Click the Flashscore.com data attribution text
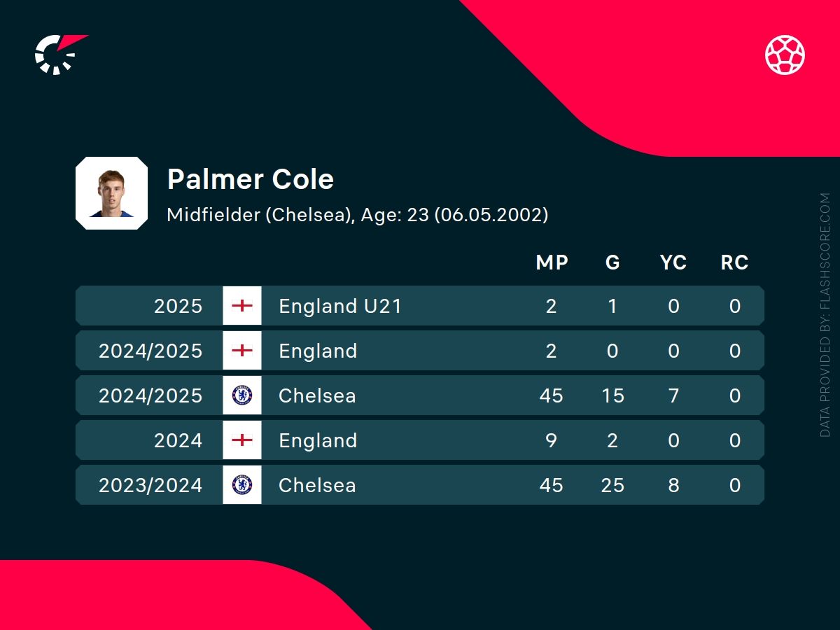This screenshot has width=840, height=630. (825, 315)
